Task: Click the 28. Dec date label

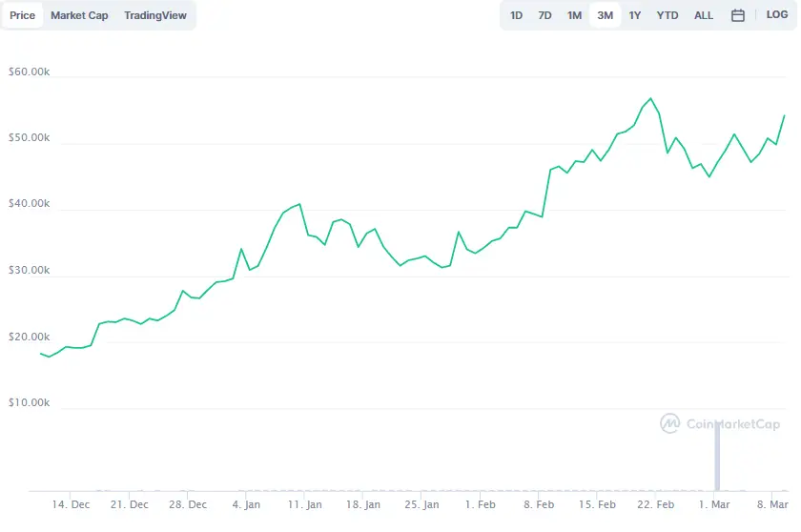Action: 188,504
